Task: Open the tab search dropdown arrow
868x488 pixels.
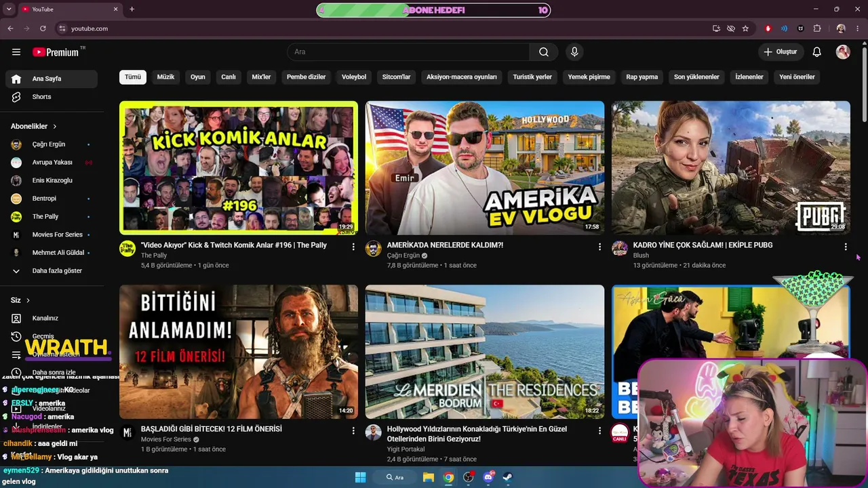Action: [9, 9]
